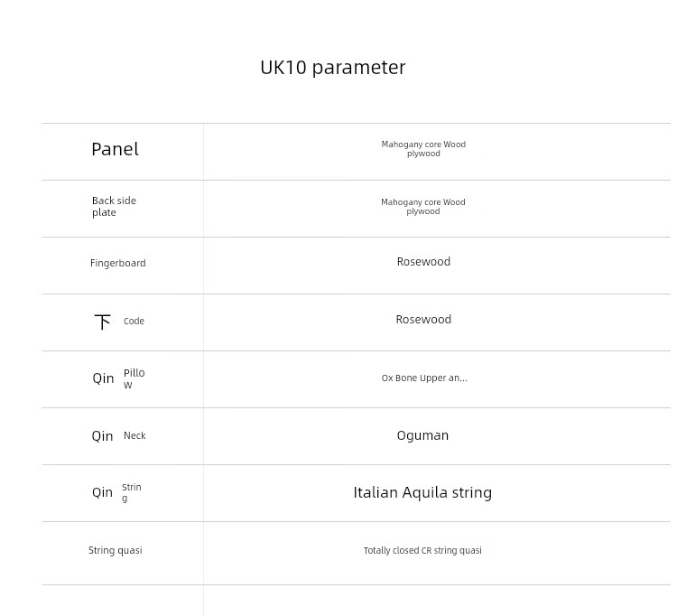Click the UK10 parameter title
The height and width of the screenshot is (616, 677).
point(332,68)
